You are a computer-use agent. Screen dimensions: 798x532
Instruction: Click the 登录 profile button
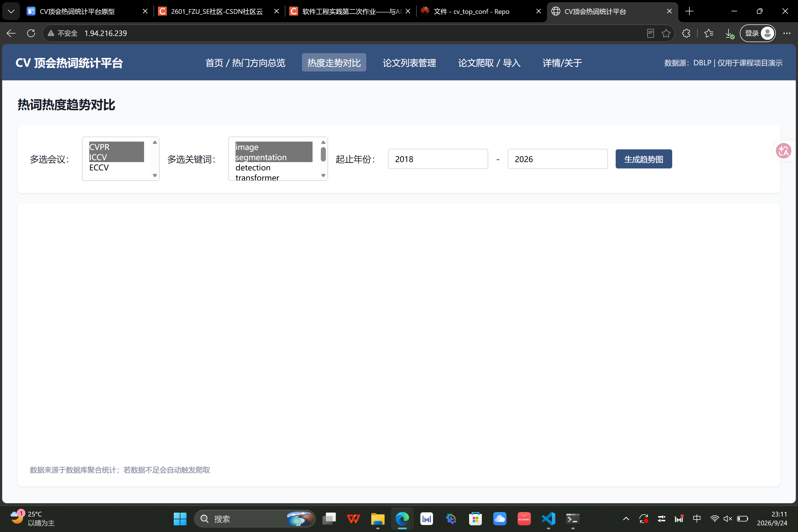[757, 33]
